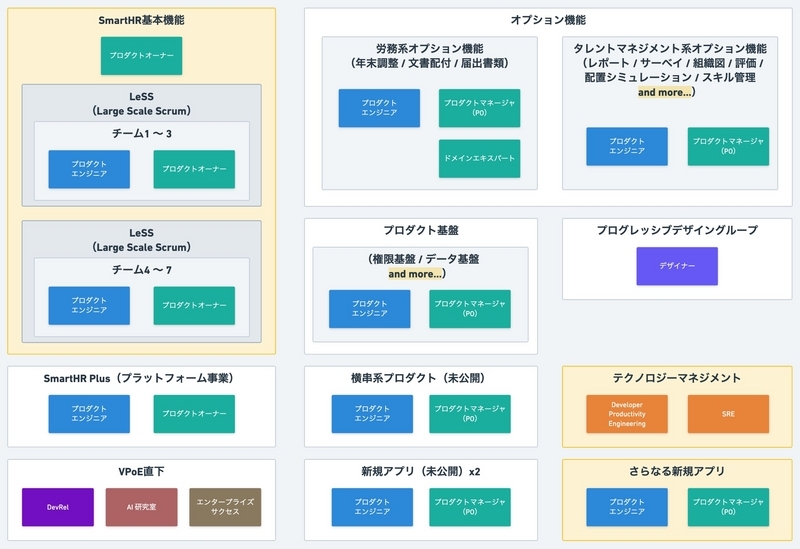Screen dimensions: 800x549
Task: Click the 新規アプリ(未公開)x2 heading
Action: 420,471
